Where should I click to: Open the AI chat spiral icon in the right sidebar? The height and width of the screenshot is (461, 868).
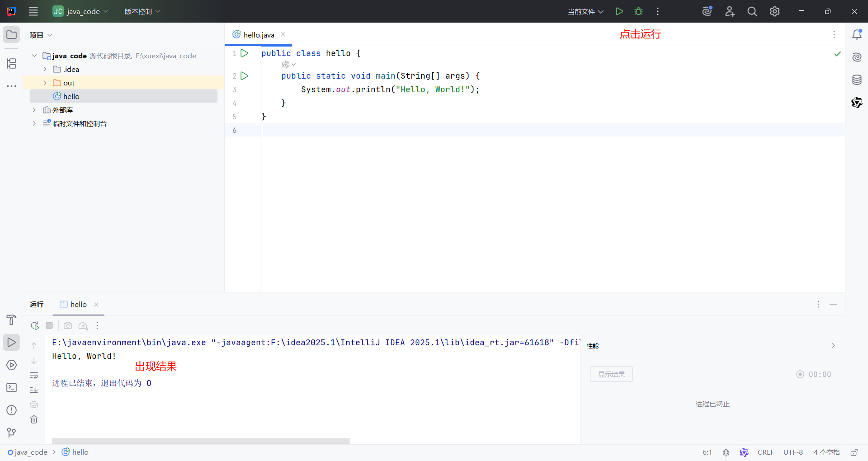(x=857, y=57)
